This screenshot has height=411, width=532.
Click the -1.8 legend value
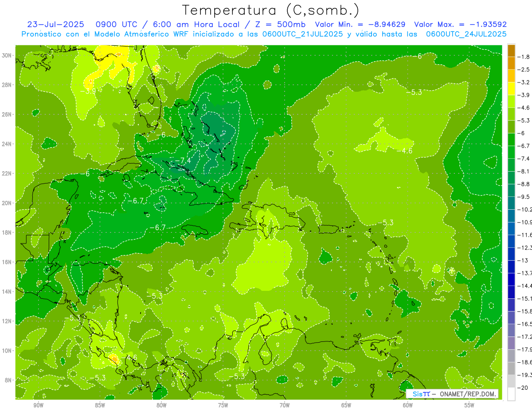pyautogui.click(x=523, y=57)
